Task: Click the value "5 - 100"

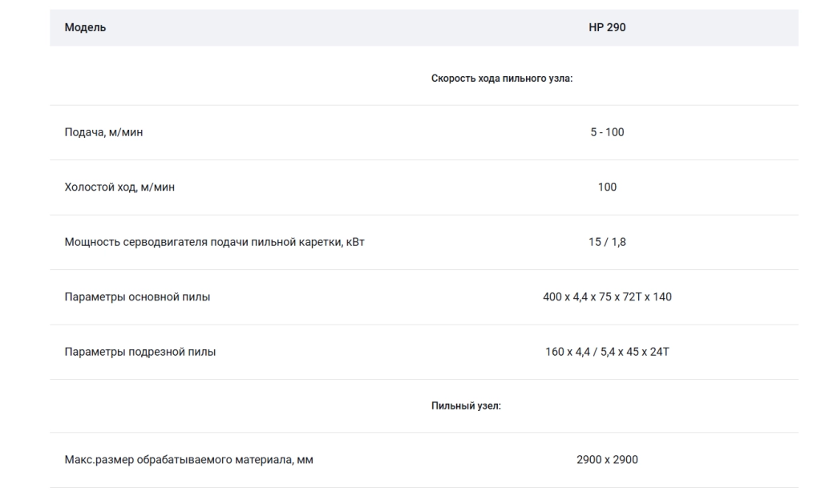Action: pyautogui.click(x=607, y=132)
